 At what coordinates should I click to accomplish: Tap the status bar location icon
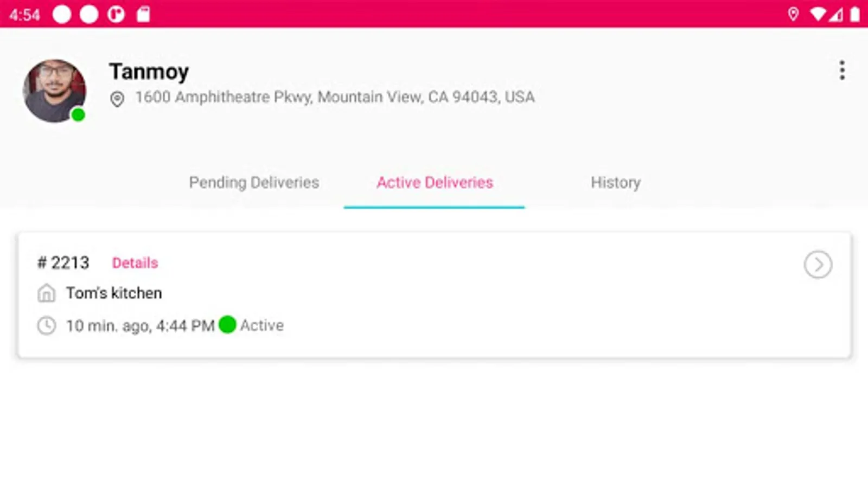pyautogui.click(x=793, y=14)
